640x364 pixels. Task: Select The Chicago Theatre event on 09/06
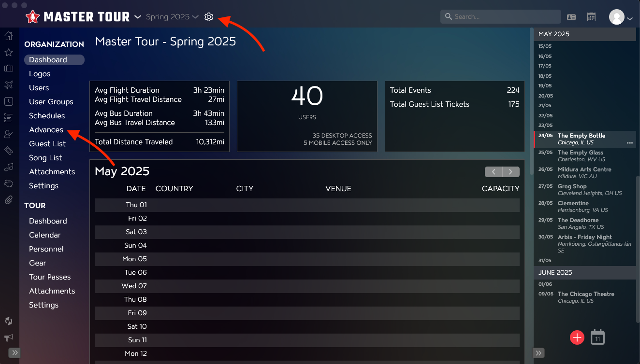[x=585, y=297]
